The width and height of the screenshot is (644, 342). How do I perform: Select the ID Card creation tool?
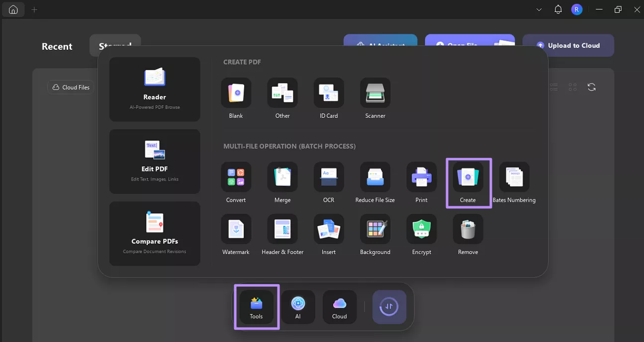(x=328, y=97)
